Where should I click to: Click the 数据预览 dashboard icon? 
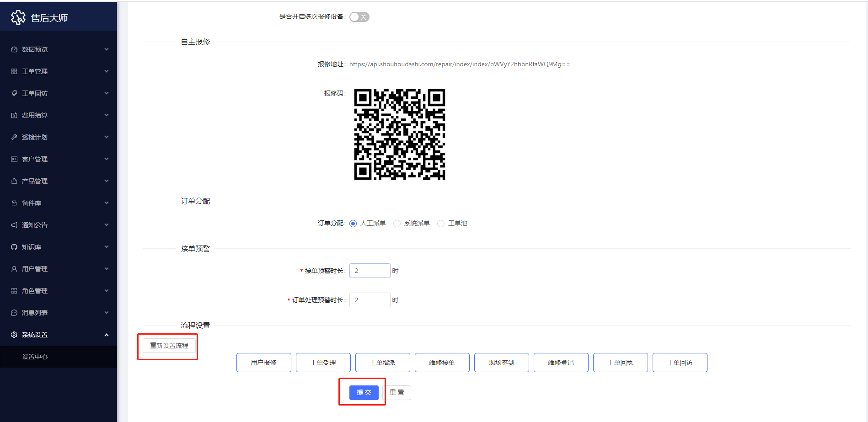14,49
